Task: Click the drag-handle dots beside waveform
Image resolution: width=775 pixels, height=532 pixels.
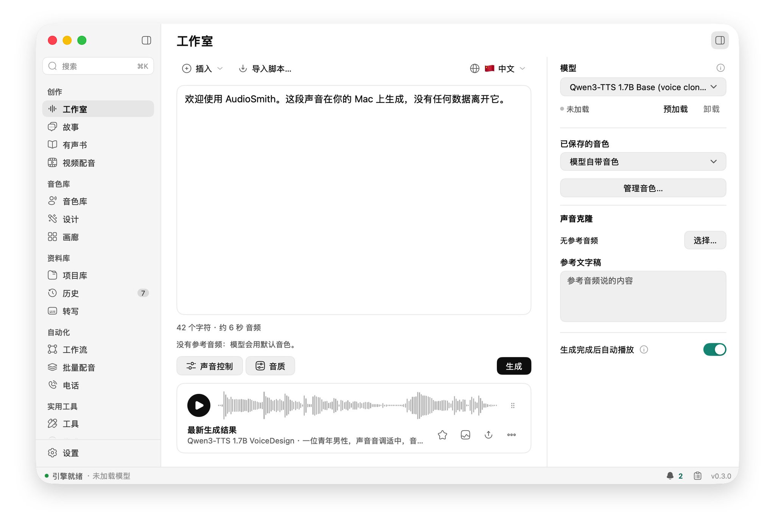Action: [513, 406]
